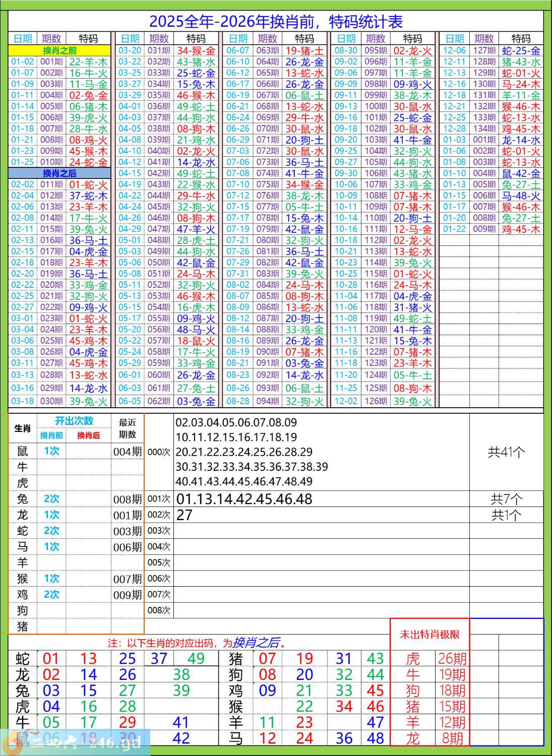Image resolution: width=552 pixels, height=756 pixels.
Task: Select the 生肖 header cell
Action: click(22, 428)
